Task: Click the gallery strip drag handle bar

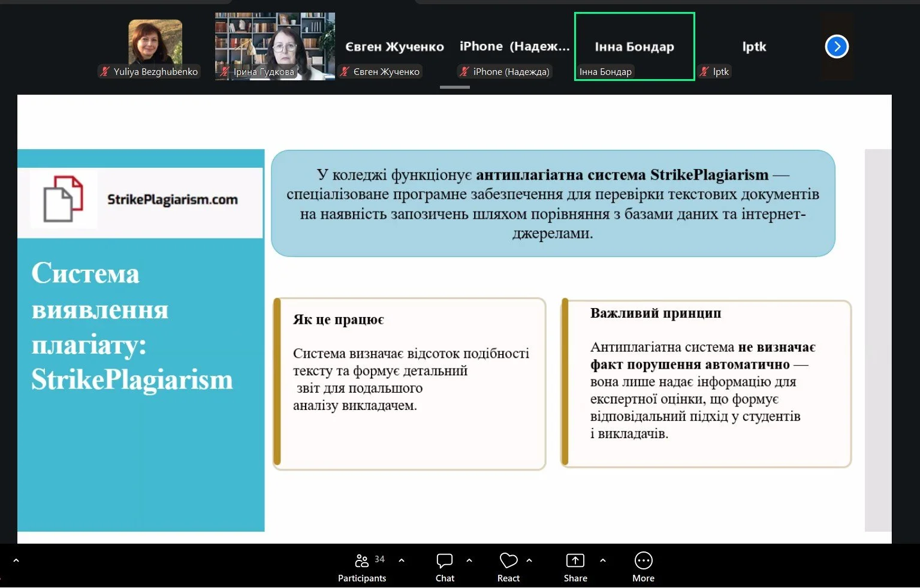Action: (455, 87)
